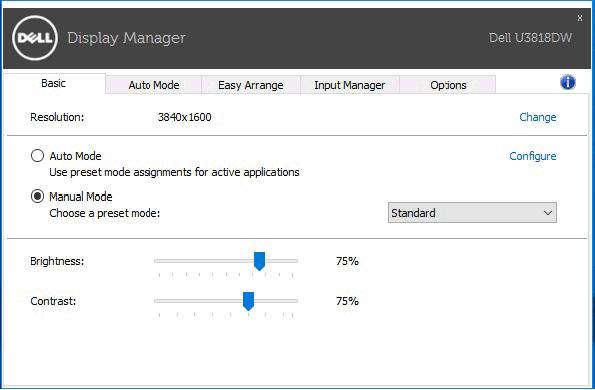Viewport: 595px width, 390px height.
Task: Open the Standard preset mode dropdown
Action: pyautogui.click(x=472, y=213)
